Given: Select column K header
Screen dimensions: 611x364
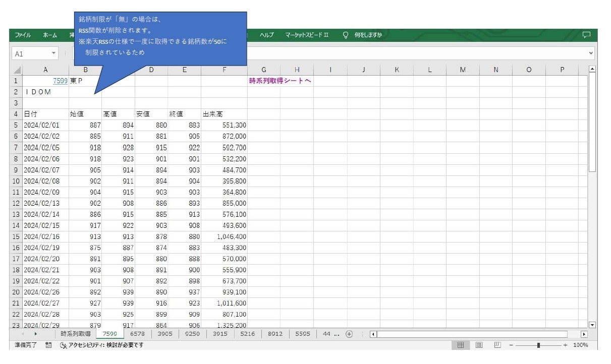Looking at the screenshot, I should point(397,71).
